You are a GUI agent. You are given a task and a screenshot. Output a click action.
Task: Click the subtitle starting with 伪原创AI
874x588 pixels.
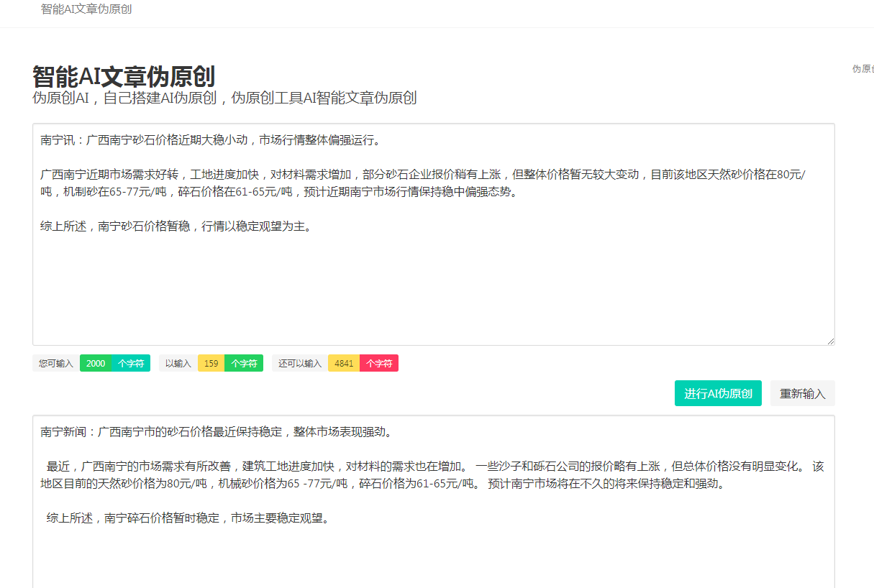pos(224,98)
